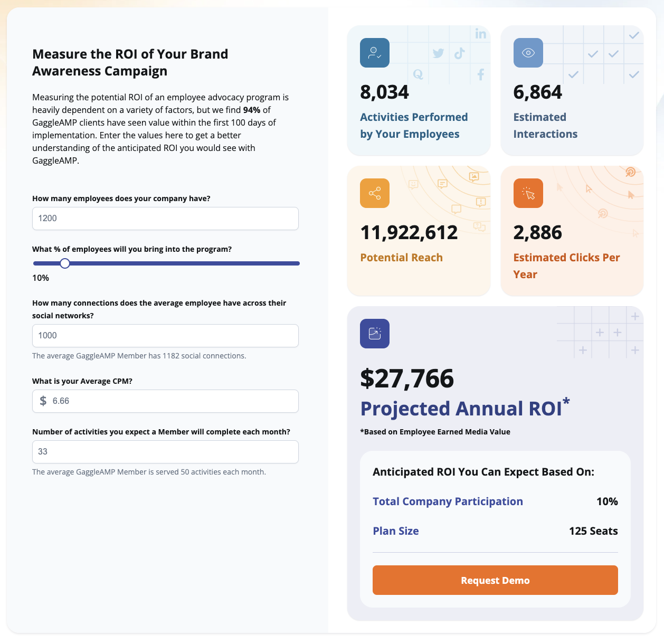The height and width of the screenshot is (644, 664).
Task: Select the monthly activities number field
Action: pos(165,452)
